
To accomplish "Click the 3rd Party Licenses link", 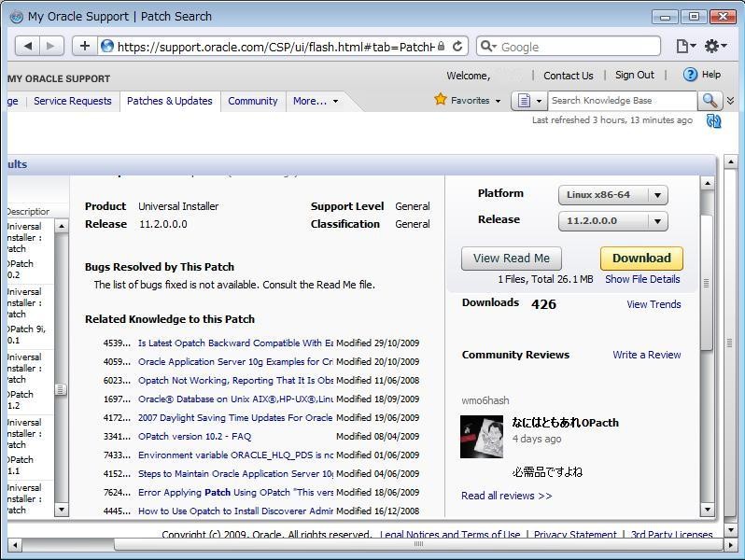I will (672, 535).
